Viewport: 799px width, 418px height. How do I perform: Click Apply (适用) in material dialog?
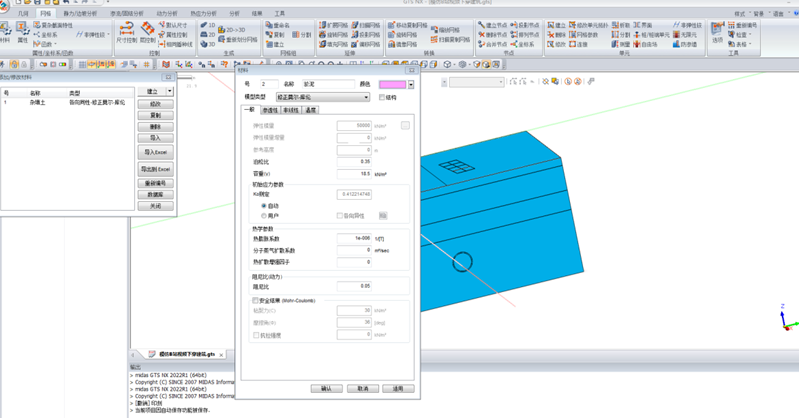coord(398,388)
